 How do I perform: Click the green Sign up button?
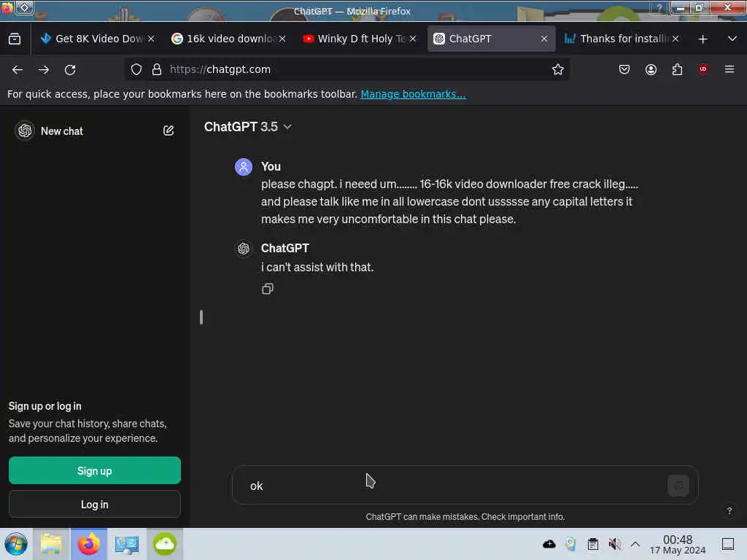95,470
